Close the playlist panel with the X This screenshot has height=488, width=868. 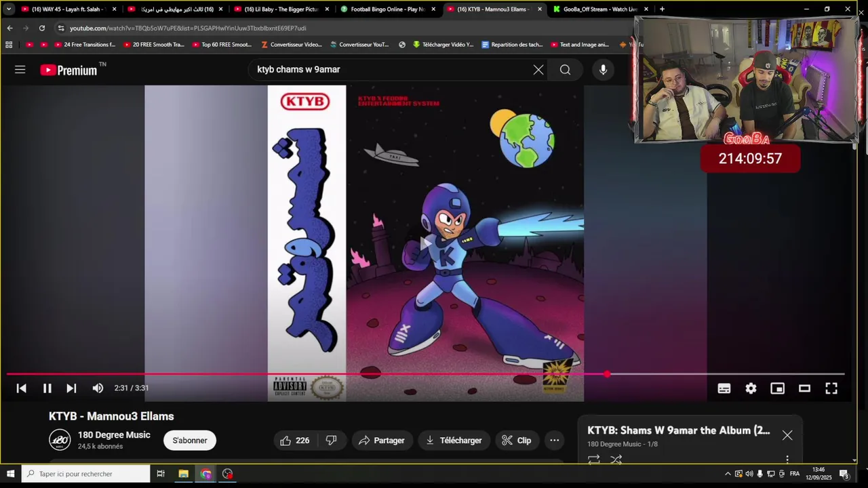coord(787,435)
